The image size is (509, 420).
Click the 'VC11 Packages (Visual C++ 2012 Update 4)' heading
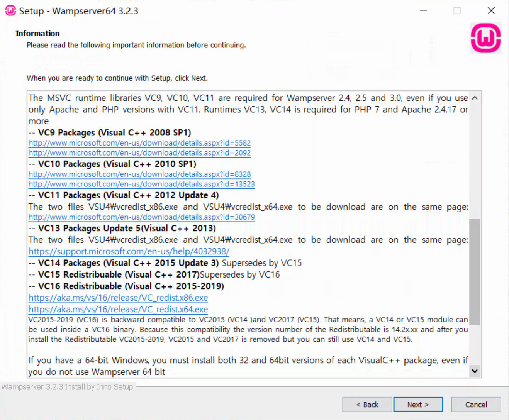(128, 195)
